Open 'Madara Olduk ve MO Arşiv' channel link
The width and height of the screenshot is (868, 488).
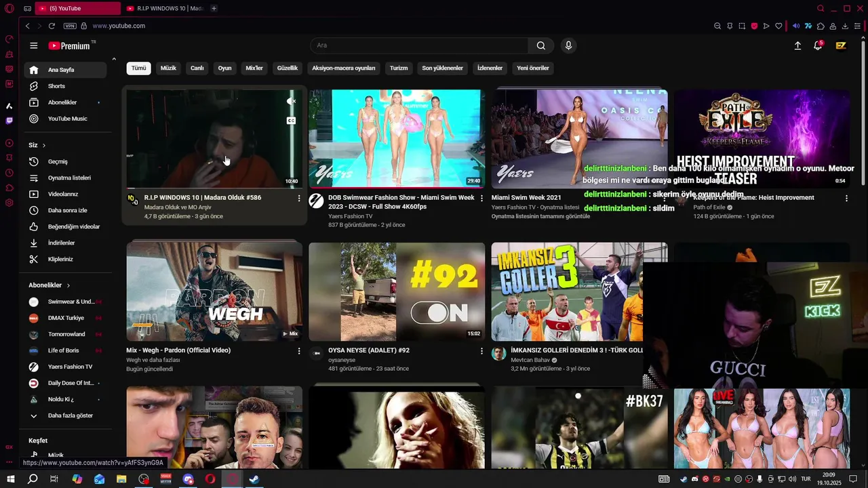(178, 207)
